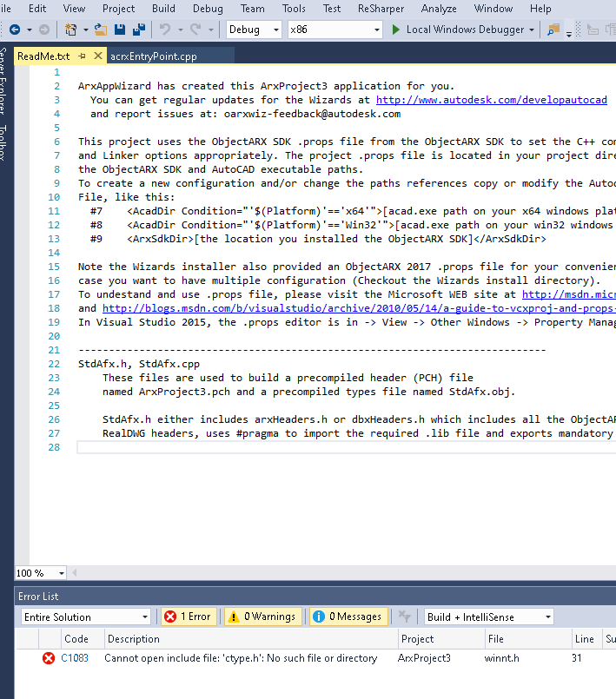Click the ArxProject3 project cell in error row
The height and width of the screenshot is (699, 616).
[424, 658]
